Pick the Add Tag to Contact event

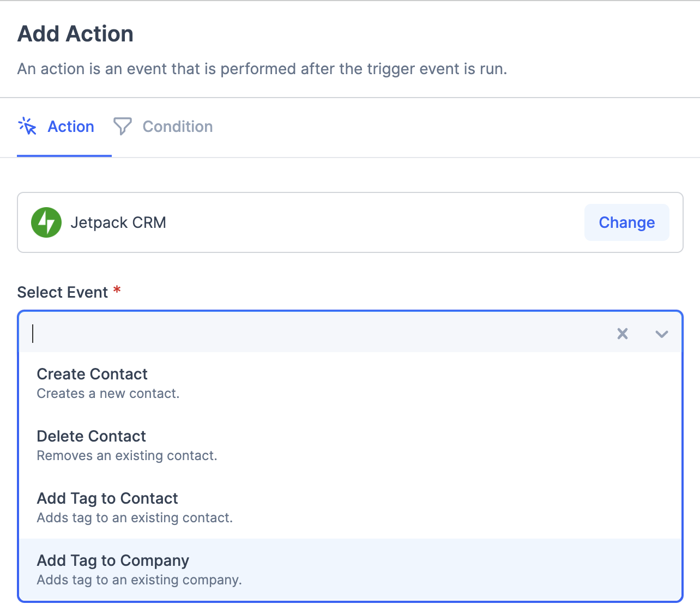click(x=107, y=498)
